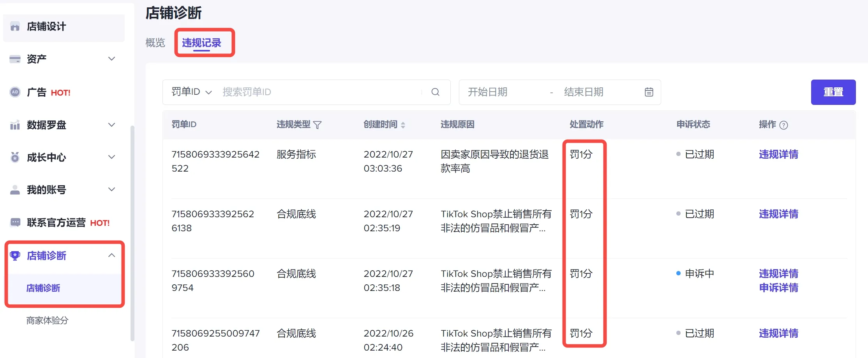Open the 罚单ID search type dropdown
The width and height of the screenshot is (868, 358).
[x=191, y=92]
